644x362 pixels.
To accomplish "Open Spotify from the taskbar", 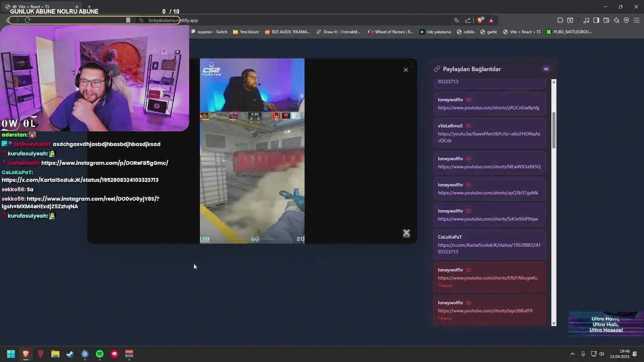I will [x=100, y=354].
